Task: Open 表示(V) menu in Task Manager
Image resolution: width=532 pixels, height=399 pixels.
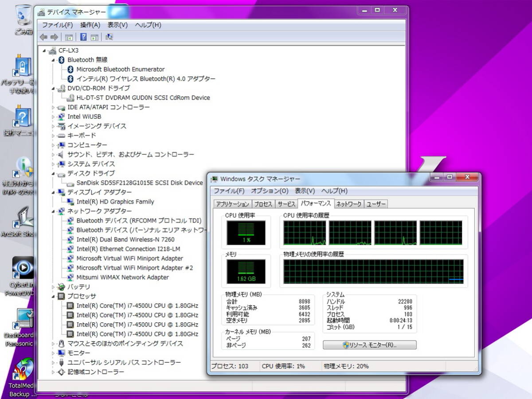Action: click(x=305, y=191)
